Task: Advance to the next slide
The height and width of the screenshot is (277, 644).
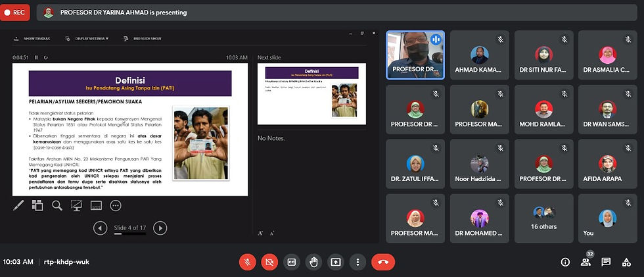Action: 160,228
